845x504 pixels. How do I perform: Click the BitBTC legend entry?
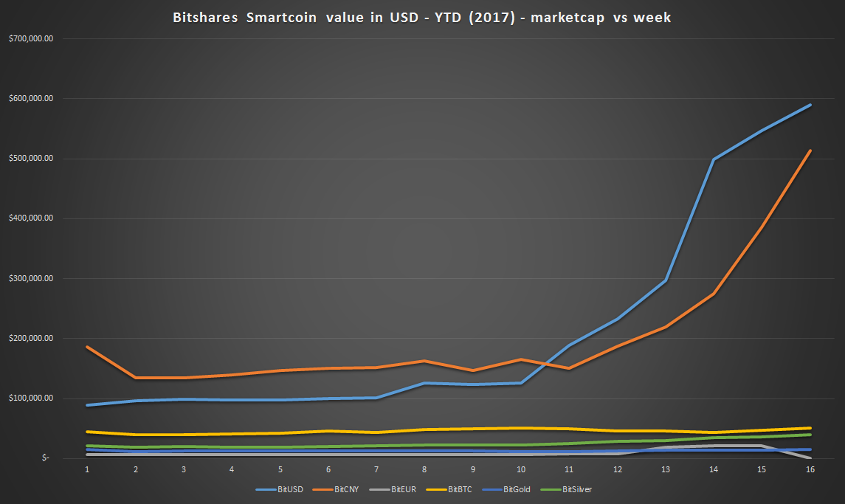click(449, 489)
